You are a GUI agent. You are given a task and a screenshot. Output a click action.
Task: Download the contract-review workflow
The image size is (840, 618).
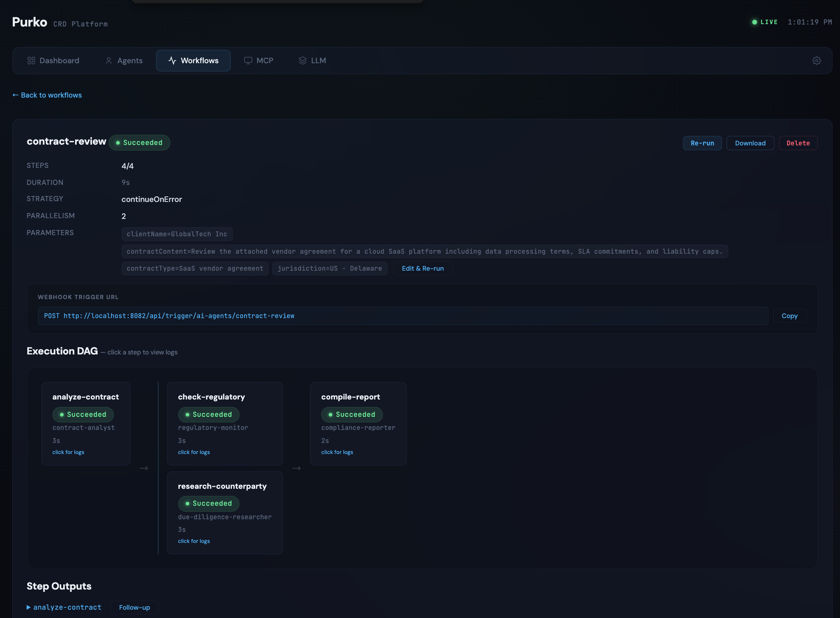[750, 143]
